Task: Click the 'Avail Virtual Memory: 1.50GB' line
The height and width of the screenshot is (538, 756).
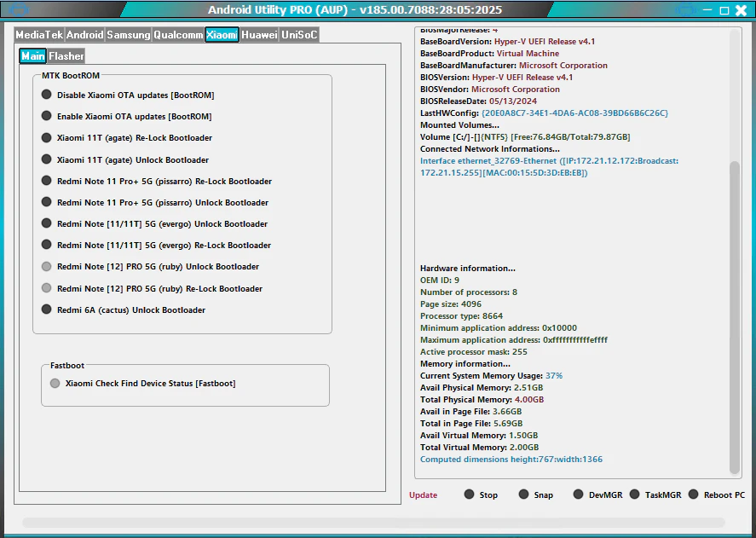Action: coord(479,435)
